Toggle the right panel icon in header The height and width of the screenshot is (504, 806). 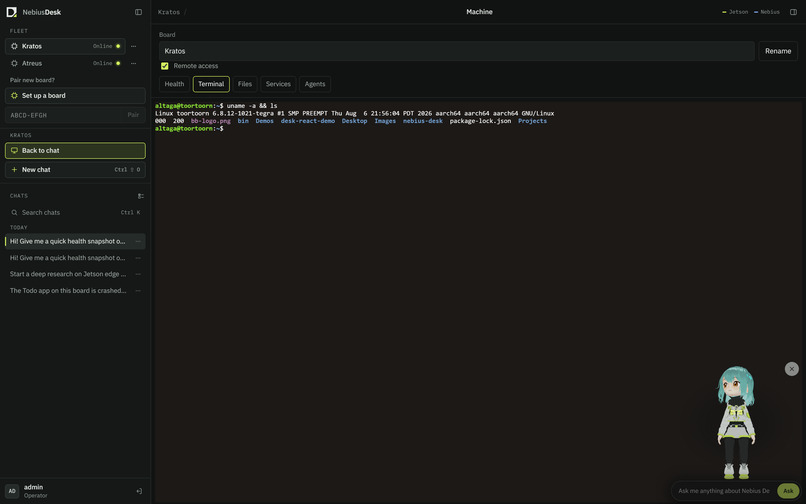793,12
